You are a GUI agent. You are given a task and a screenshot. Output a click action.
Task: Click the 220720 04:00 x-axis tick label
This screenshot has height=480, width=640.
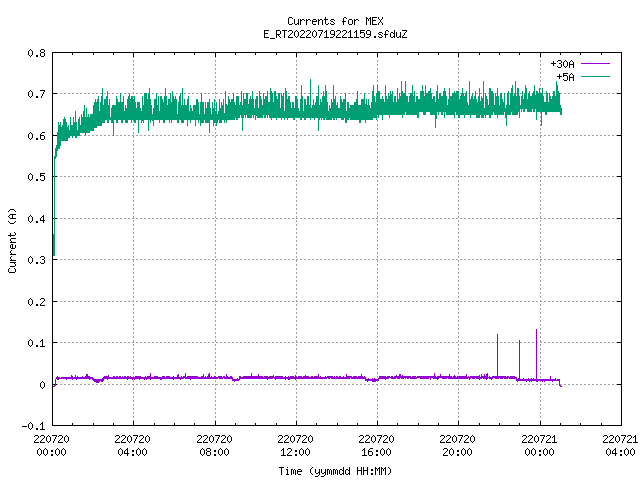click(x=133, y=445)
